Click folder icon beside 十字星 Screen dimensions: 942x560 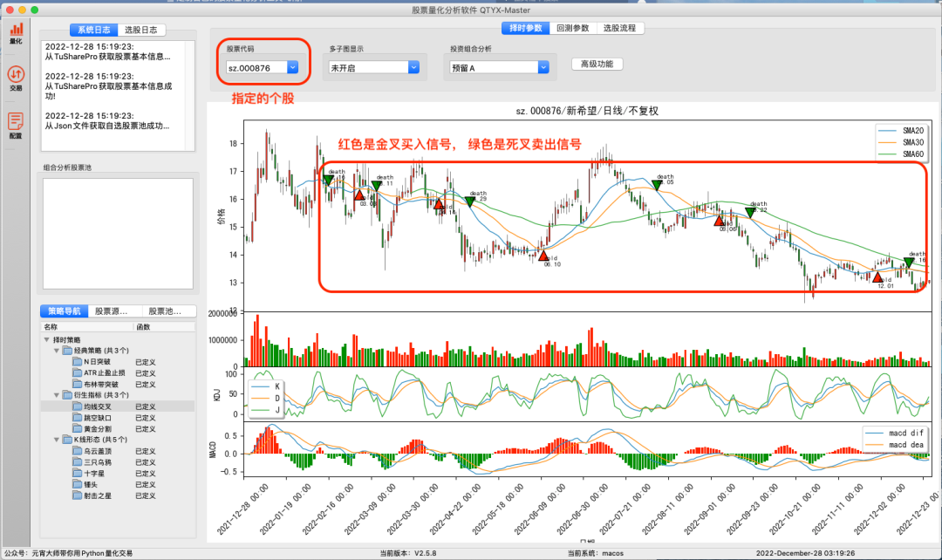(77, 474)
